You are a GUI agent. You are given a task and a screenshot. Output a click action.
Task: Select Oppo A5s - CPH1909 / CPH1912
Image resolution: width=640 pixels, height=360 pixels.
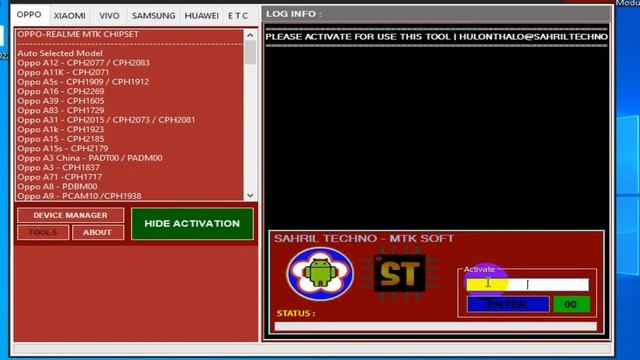[x=83, y=82]
